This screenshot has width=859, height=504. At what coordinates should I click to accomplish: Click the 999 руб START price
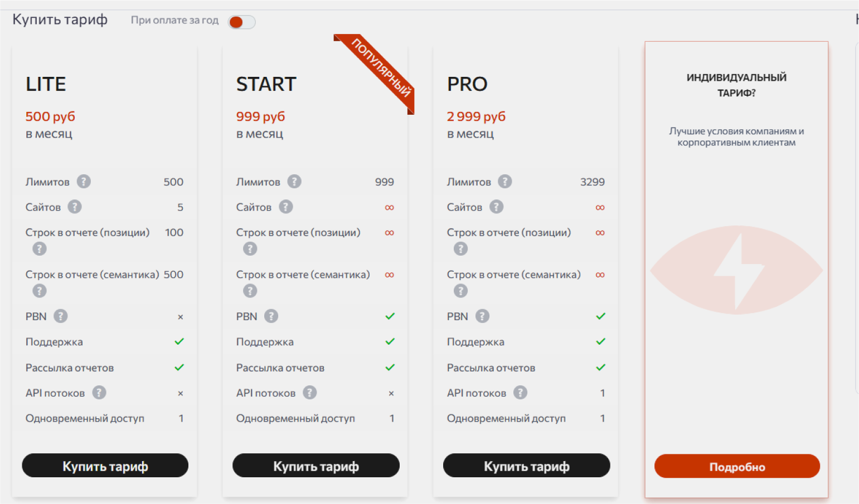point(260,116)
